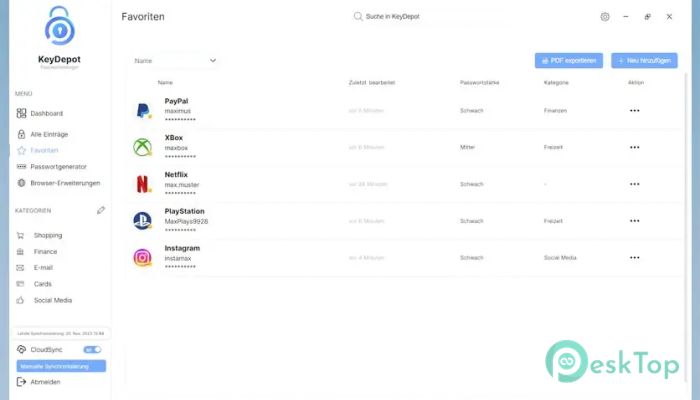
Task: Click the globe icon for Browser-Erweiterungen
Action: tap(21, 183)
